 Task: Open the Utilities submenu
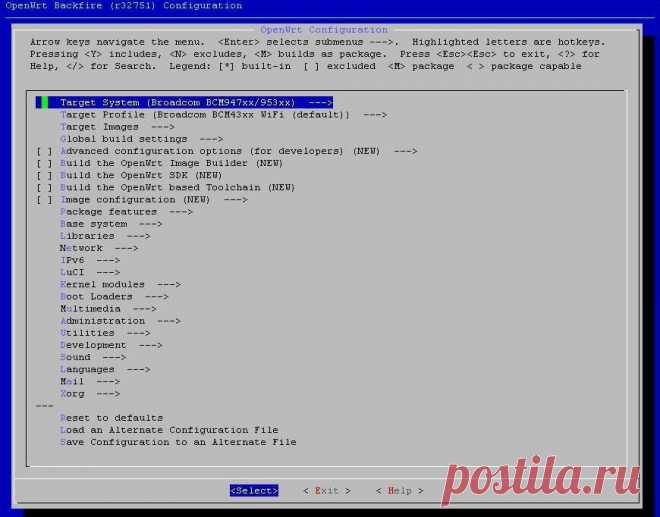click(x=105, y=333)
